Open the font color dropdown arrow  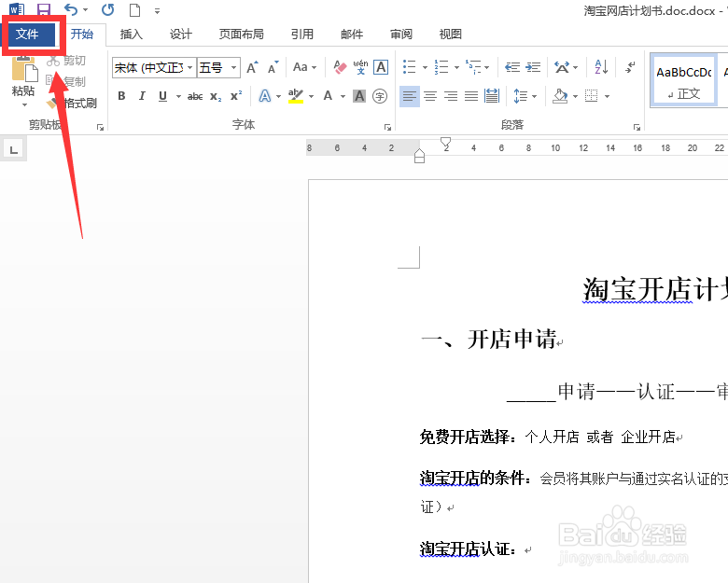coord(343,97)
